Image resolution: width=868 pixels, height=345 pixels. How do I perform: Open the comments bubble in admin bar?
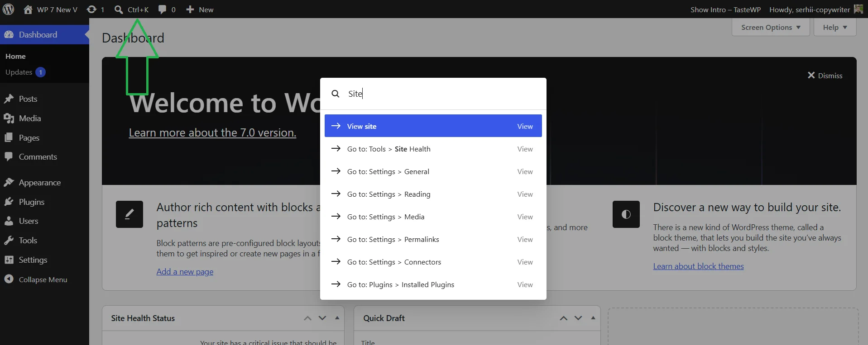pos(162,9)
